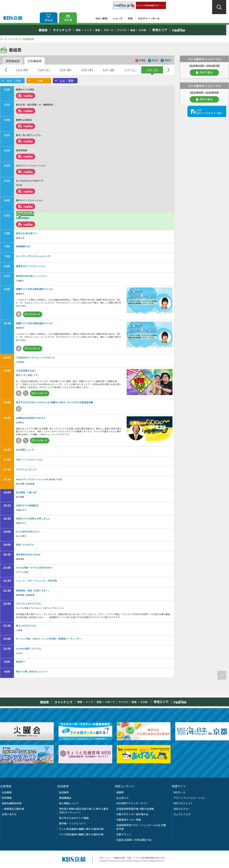Open X icon for ミキの兄弟でんぱ！
229x868 pixels.
coord(26,393)
